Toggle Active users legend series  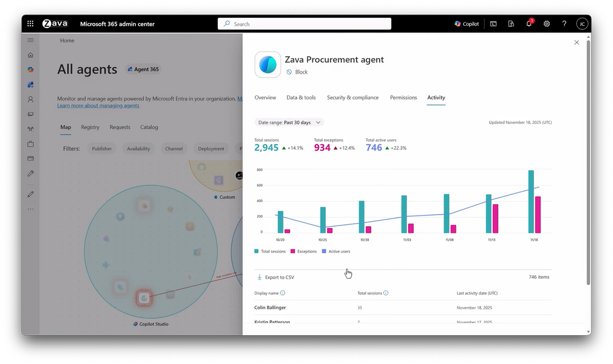tap(336, 251)
